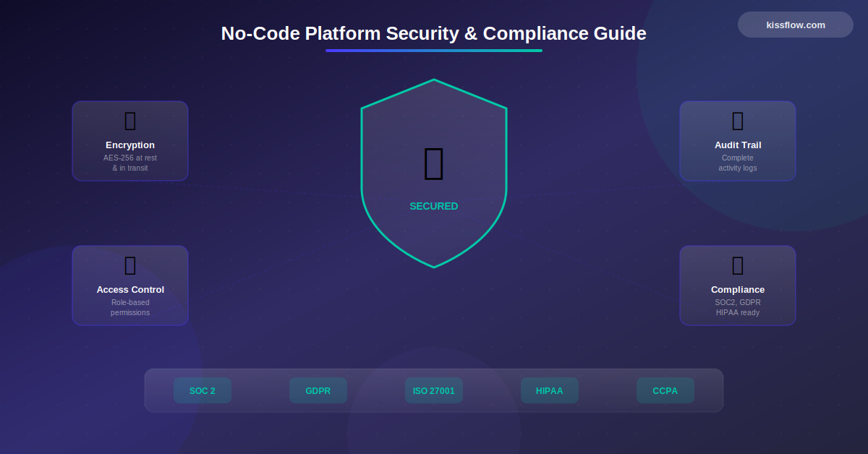Click the Audit Trail card icon
The height and width of the screenshot is (454, 868).
click(x=738, y=121)
